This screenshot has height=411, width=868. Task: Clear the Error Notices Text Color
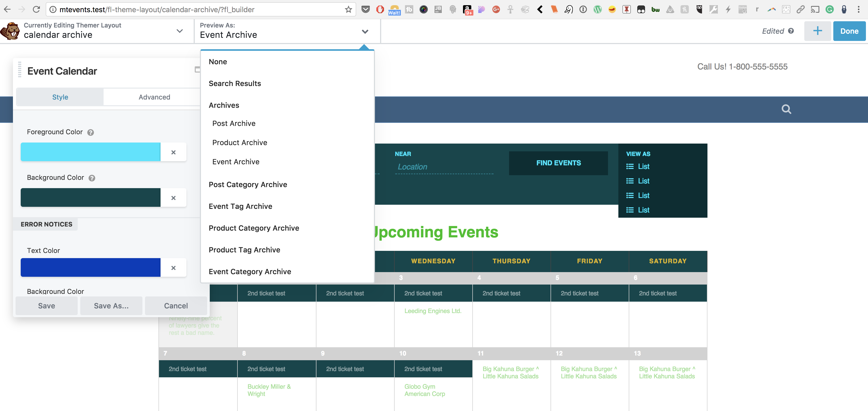[x=173, y=268]
